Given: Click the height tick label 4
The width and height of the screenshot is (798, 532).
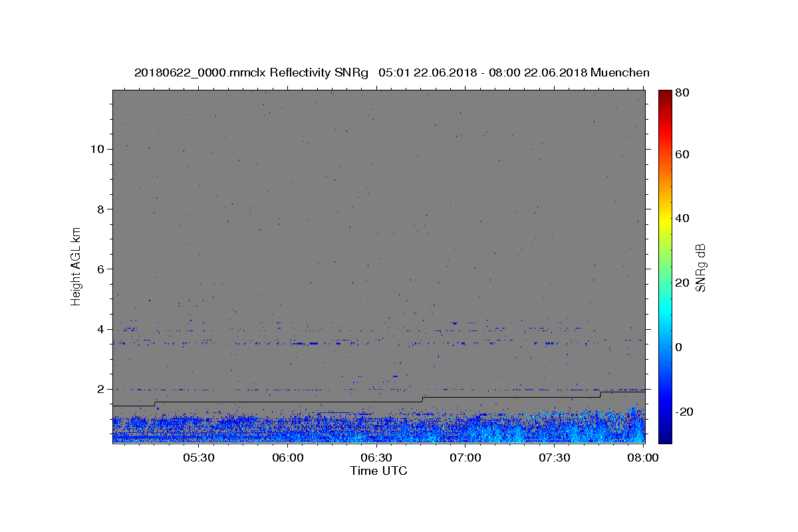Looking at the screenshot, I should (100, 329).
